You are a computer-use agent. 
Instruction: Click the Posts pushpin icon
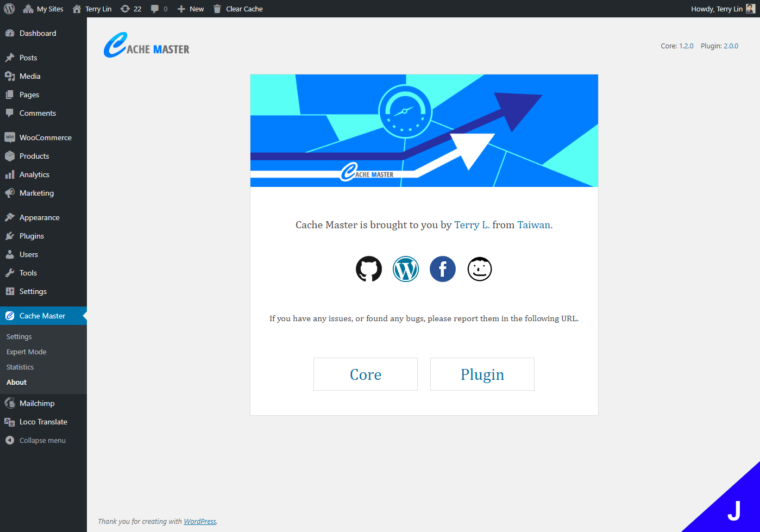point(10,58)
